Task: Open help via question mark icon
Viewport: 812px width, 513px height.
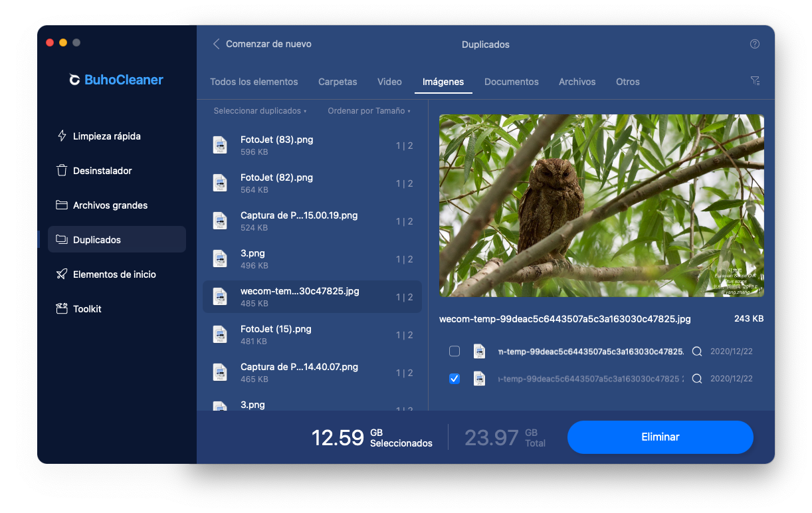Action: [x=754, y=44]
